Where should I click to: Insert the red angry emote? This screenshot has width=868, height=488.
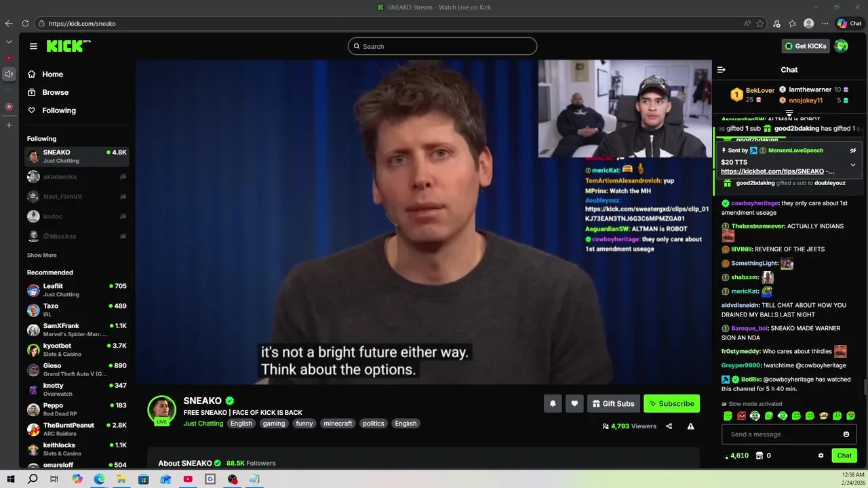coord(741,415)
